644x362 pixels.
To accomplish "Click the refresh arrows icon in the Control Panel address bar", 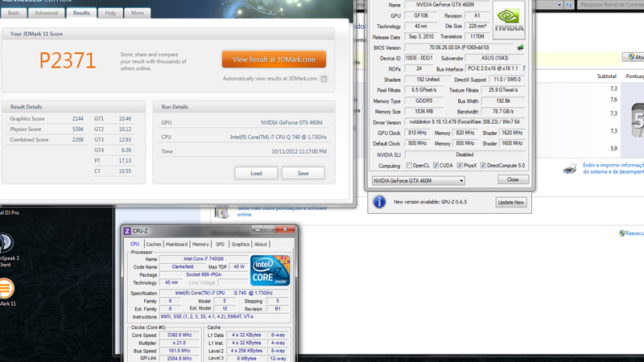I will (x=569, y=5).
